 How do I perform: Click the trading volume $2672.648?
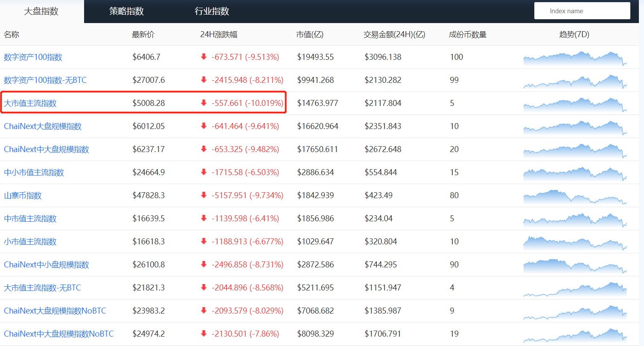pos(383,150)
